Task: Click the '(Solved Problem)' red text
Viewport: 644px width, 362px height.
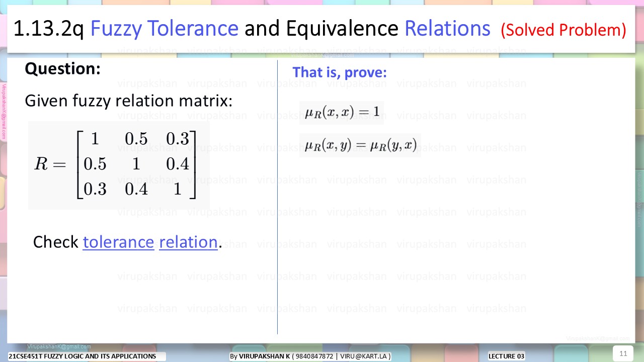Action: pos(563,30)
